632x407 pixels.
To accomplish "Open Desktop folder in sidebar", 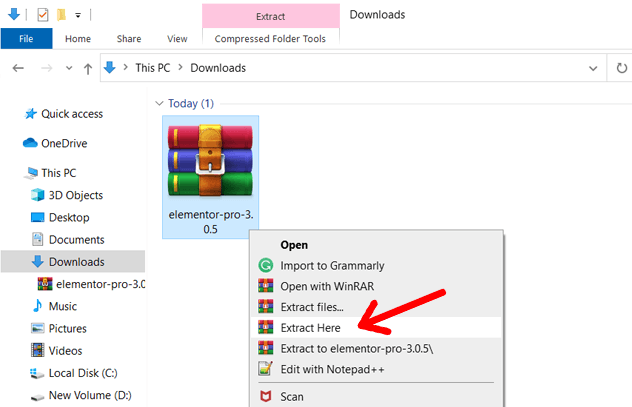I will click(x=69, y=217).
